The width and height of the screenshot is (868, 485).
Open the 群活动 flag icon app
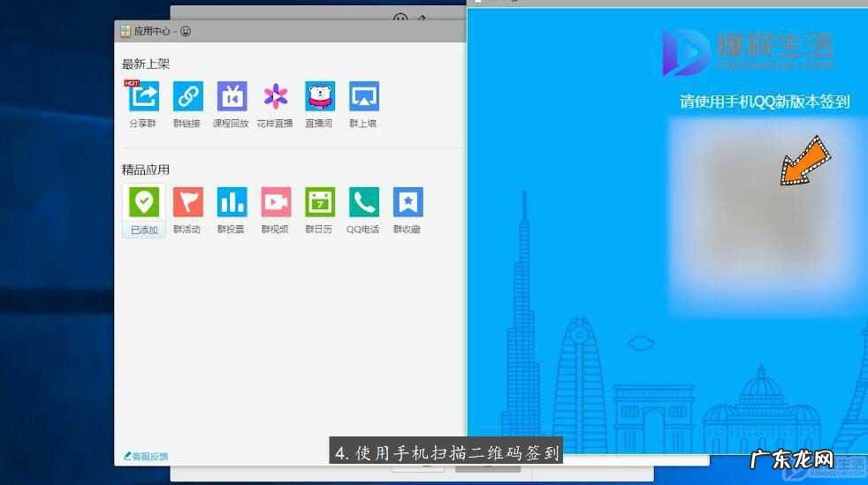tap(187, 201)
